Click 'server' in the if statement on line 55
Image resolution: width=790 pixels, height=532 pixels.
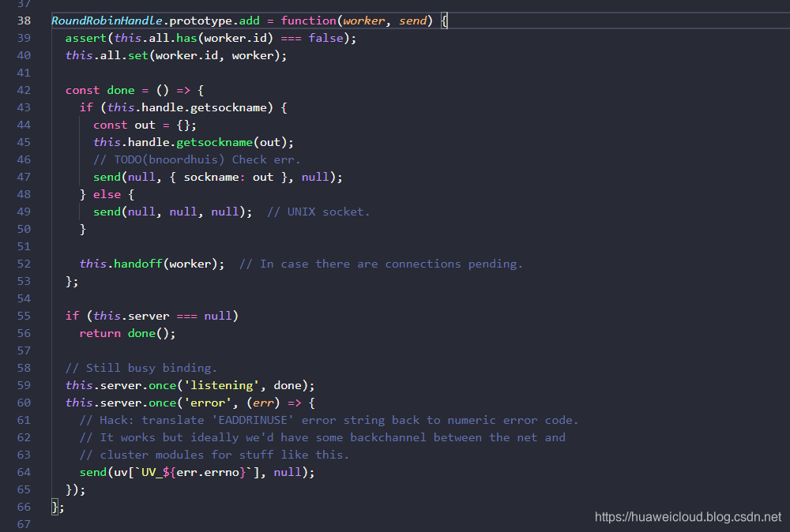point(149,316)
